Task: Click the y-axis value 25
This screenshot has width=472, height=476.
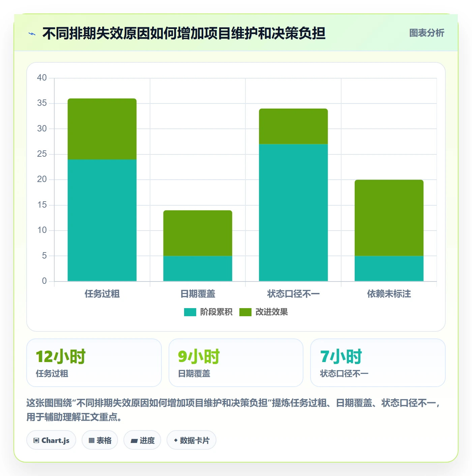Action: tap(42, 154)
